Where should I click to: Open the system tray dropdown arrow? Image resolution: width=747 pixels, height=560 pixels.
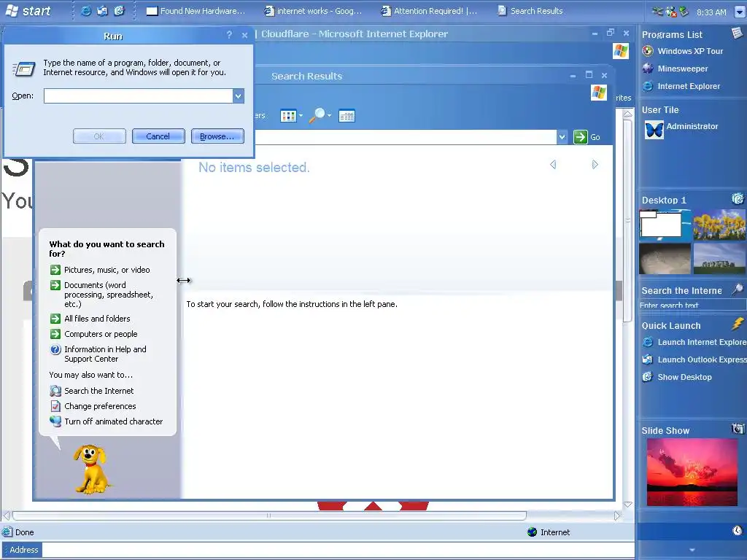click(x=740, y=12)
